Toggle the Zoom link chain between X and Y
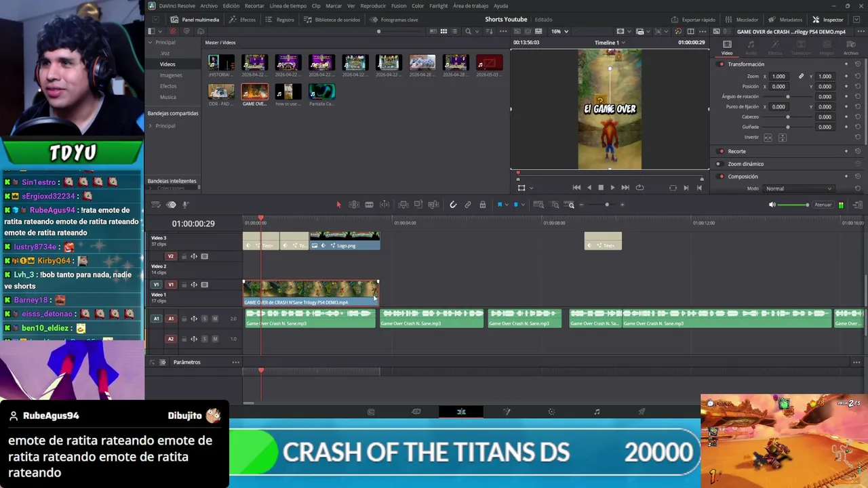This screenshot has height=488, width=868. (801, 77)
